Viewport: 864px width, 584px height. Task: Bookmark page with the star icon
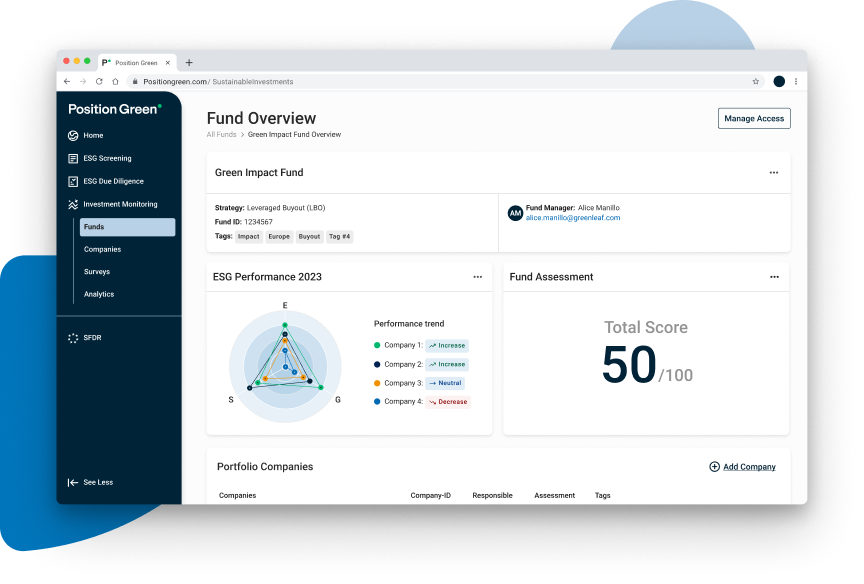click(756, 81)
